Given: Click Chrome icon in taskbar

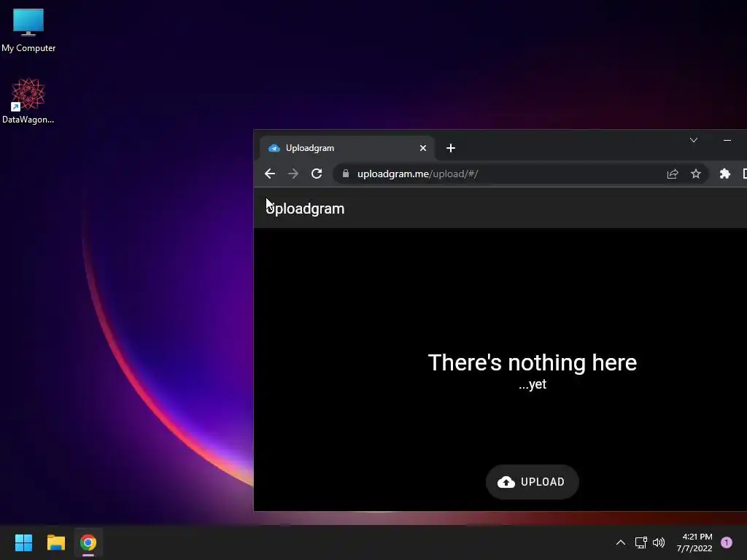Looking at the screenshot, I should [x=88, y=542].
